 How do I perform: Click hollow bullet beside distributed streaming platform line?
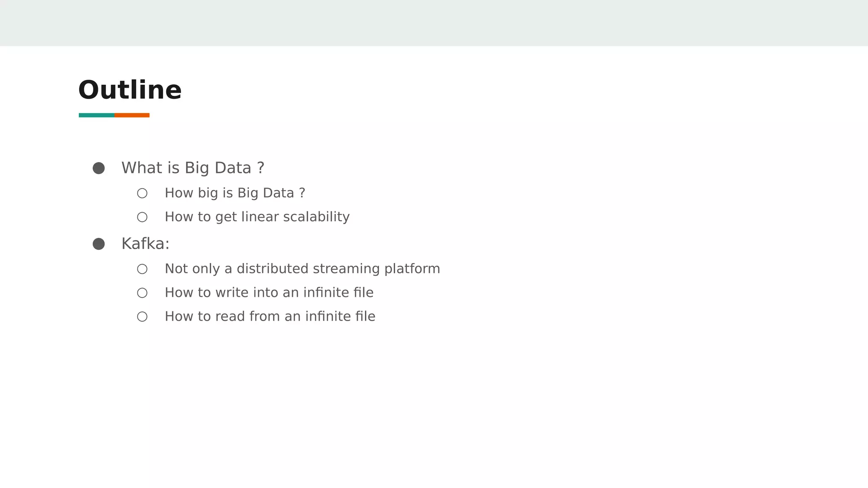[142, 269]
